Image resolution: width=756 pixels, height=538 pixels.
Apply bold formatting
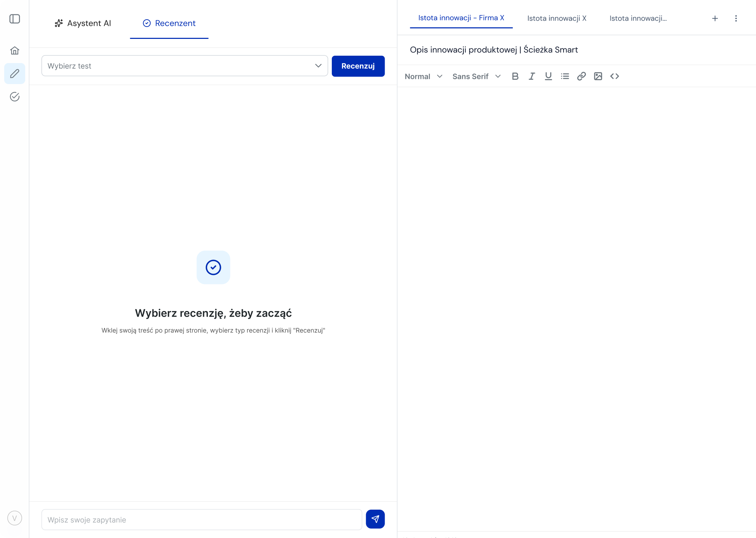click(x=515, y=76)
